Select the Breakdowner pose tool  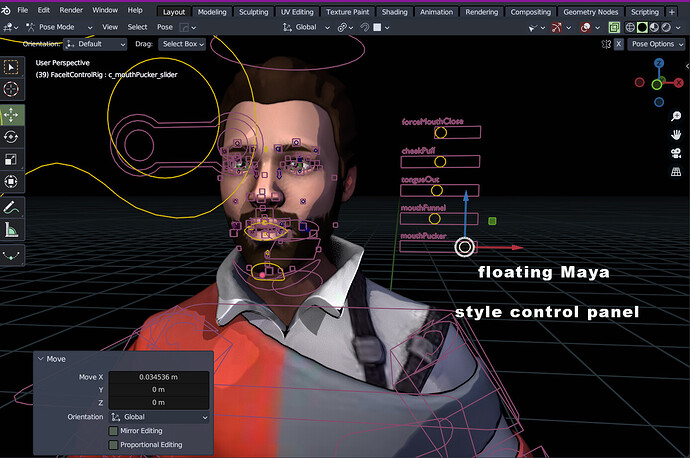pyautogui.click(x=11, y=255)
